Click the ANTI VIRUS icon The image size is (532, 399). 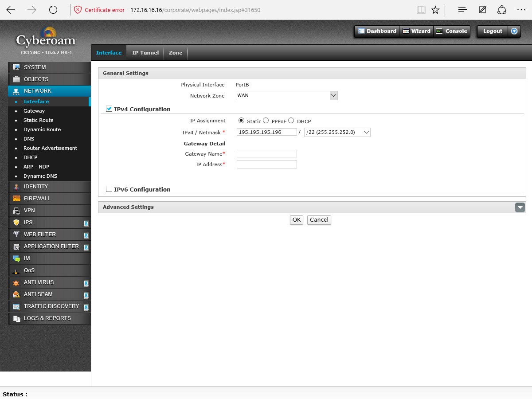pyautogui.click(x=16, y=282)
